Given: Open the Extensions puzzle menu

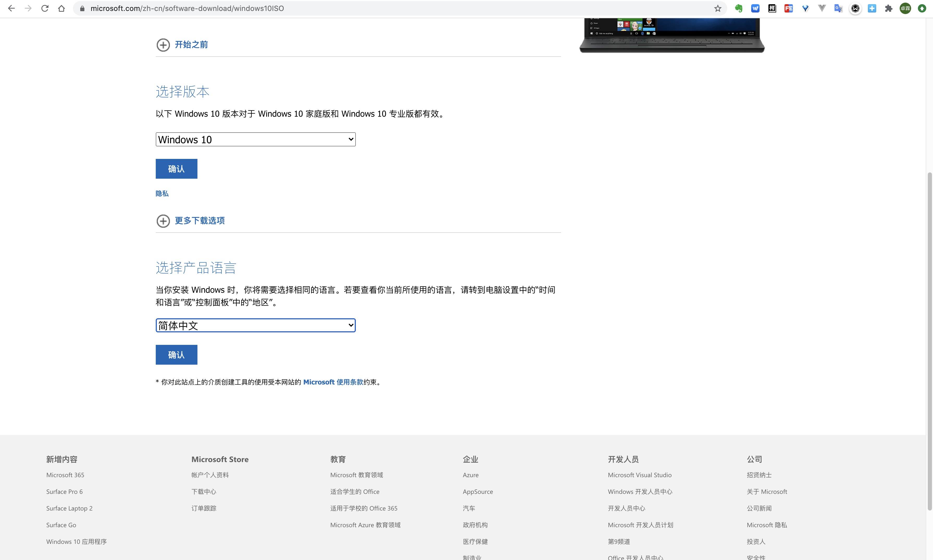Looking at the screenshot, I should tap(888, 8).
